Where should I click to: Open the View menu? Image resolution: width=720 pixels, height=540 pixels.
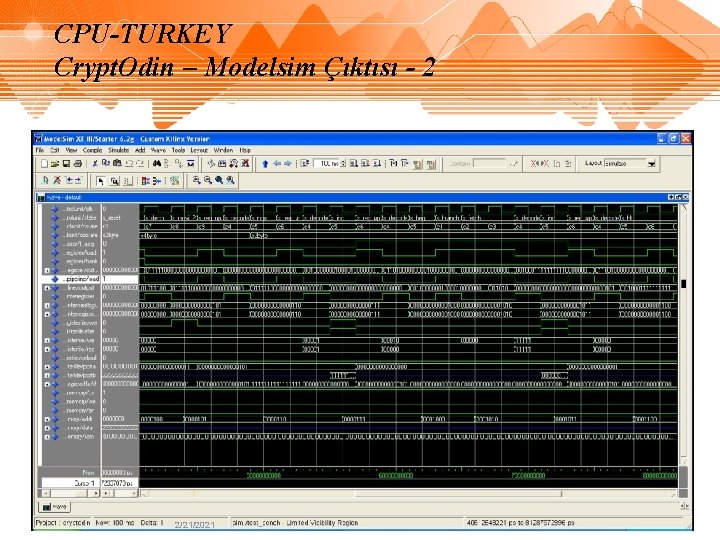71,150
